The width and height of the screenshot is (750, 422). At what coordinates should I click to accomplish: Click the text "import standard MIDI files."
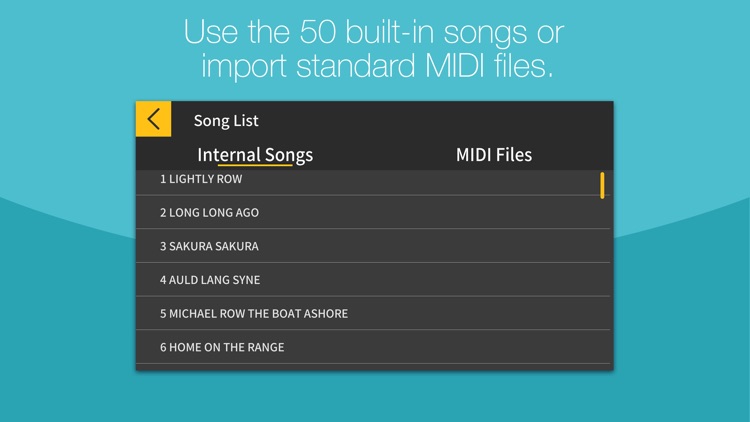click(377, 66)
